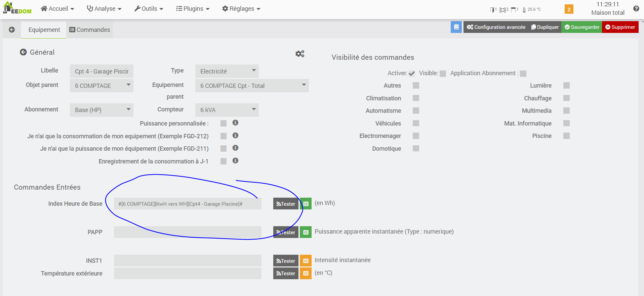Open the Abonnement dropdown Base (HP)

[102, 110]
